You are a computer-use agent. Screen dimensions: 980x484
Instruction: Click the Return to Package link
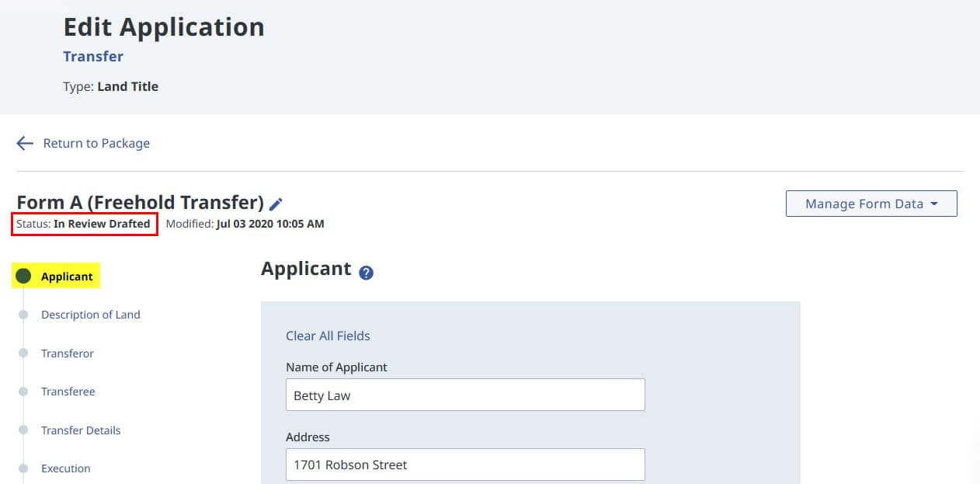click(x=96, y=143)
